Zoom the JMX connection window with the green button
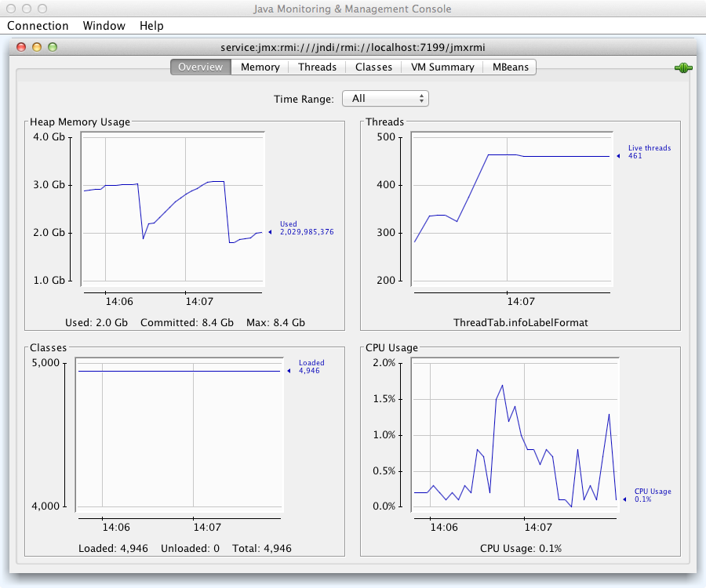 point(53,47)
